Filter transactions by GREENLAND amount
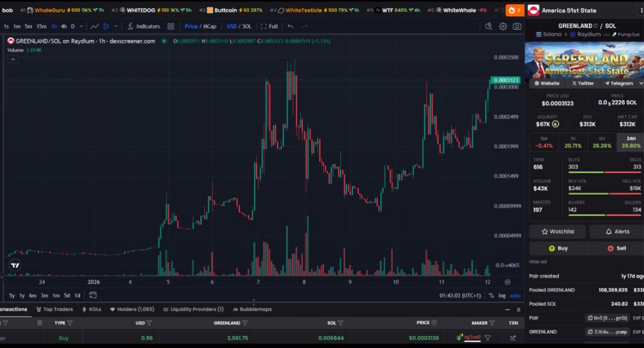 (x=245, y=323)
